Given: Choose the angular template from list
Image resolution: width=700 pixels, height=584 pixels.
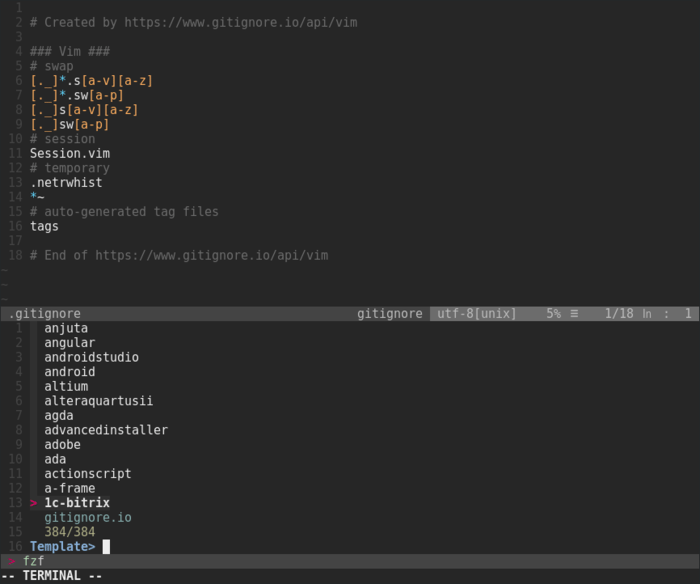Looking at the screenshot, I should [69, 343].
